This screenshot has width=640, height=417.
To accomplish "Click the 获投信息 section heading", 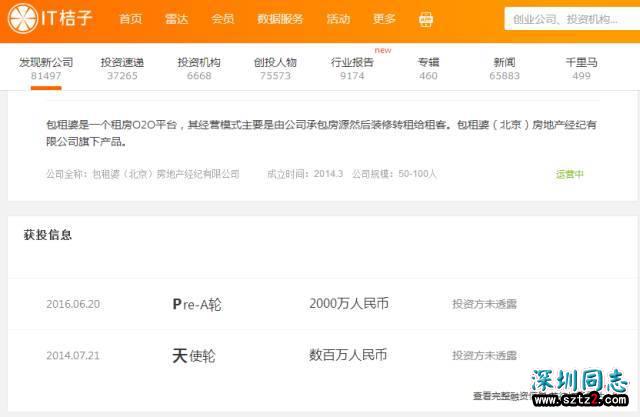I will [x=48, y=235].
